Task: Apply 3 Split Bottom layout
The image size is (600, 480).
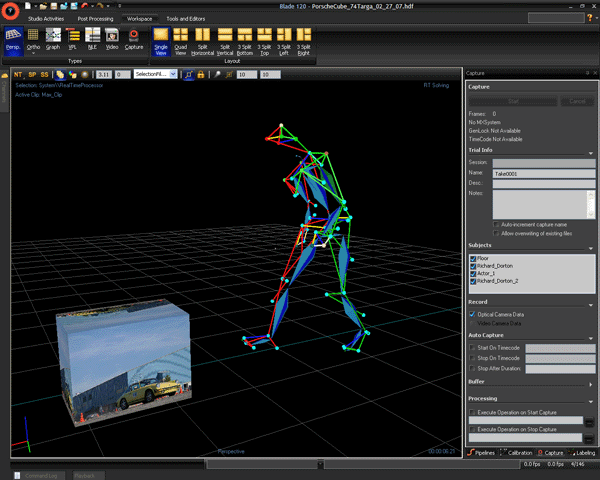Action: (245, 41)
